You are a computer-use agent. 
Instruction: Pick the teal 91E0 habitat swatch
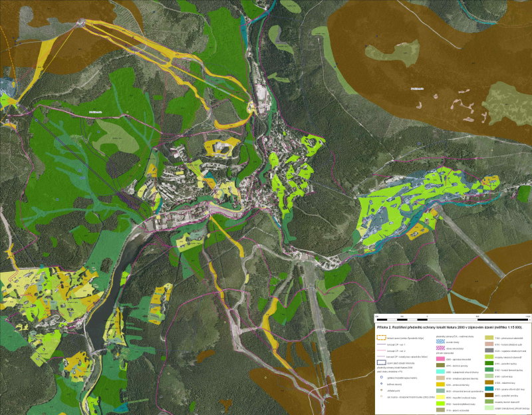pos(489,388)
